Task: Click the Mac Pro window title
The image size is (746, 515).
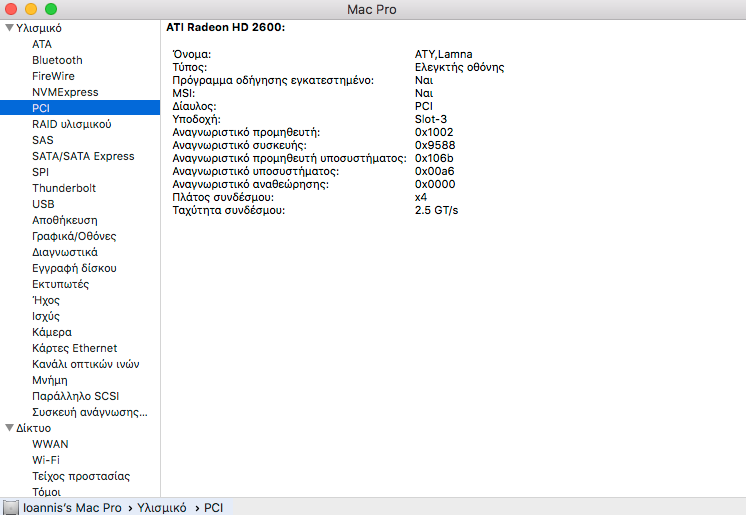Action: tap(372, 10)
